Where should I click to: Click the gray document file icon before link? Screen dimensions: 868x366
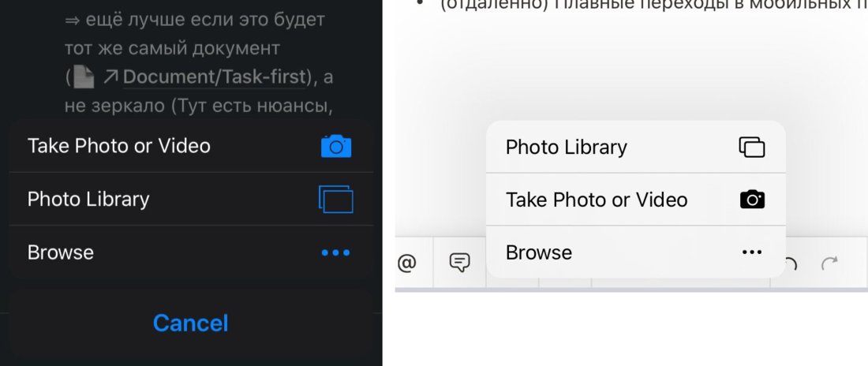click(84, 77)
